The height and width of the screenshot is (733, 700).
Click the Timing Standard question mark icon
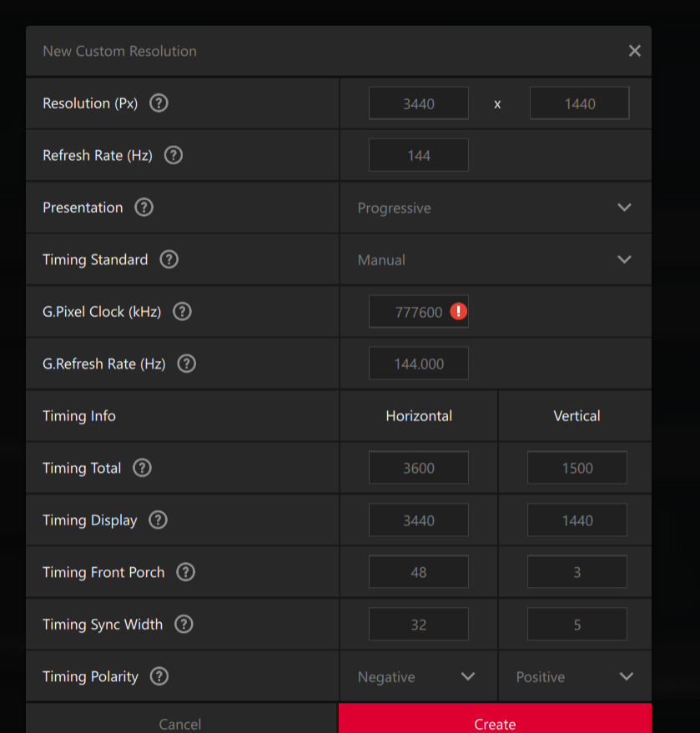tap(169, 259)
